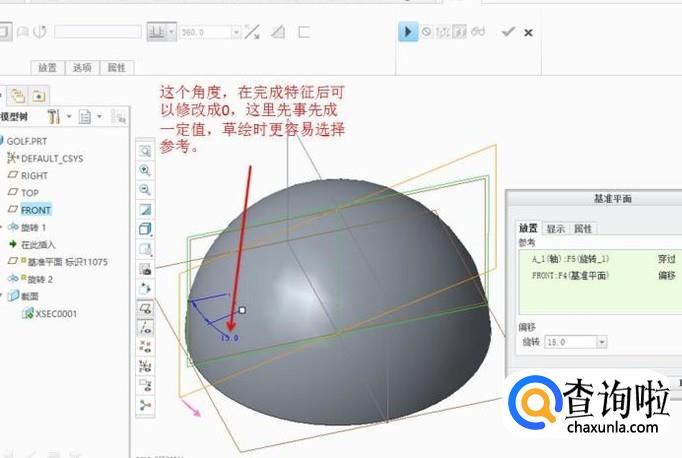Select FRONT plane in model tree
The image size is (682, 458).
pyautogui.click(x=36, y=210)
